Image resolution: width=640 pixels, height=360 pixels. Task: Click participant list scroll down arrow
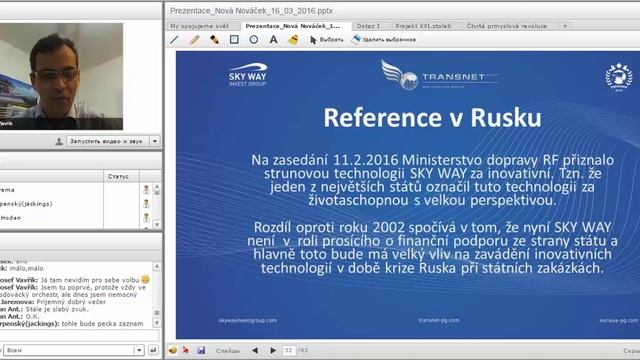[x=157, y=224]
